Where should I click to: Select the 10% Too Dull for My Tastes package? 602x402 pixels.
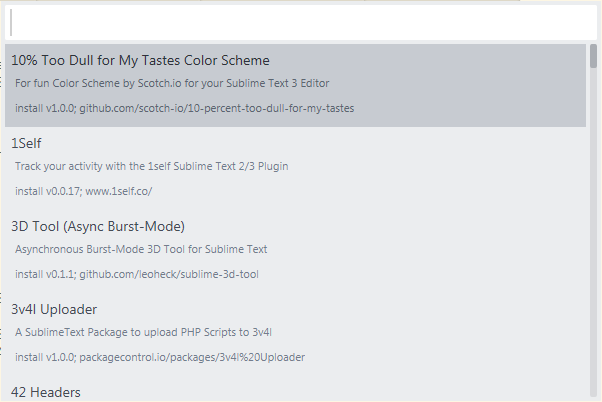click(x=140, y=60)
